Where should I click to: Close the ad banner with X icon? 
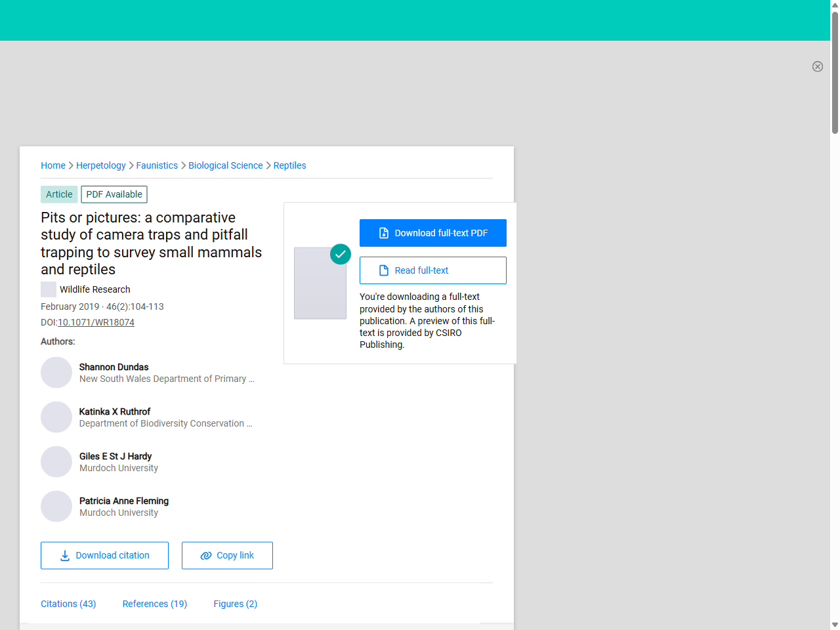point(817,66)
